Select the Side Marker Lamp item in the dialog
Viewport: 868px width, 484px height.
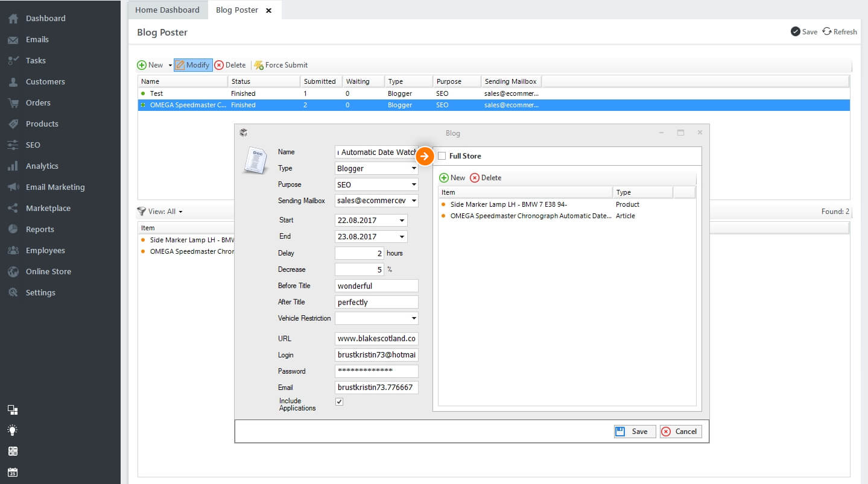(567, 204)
